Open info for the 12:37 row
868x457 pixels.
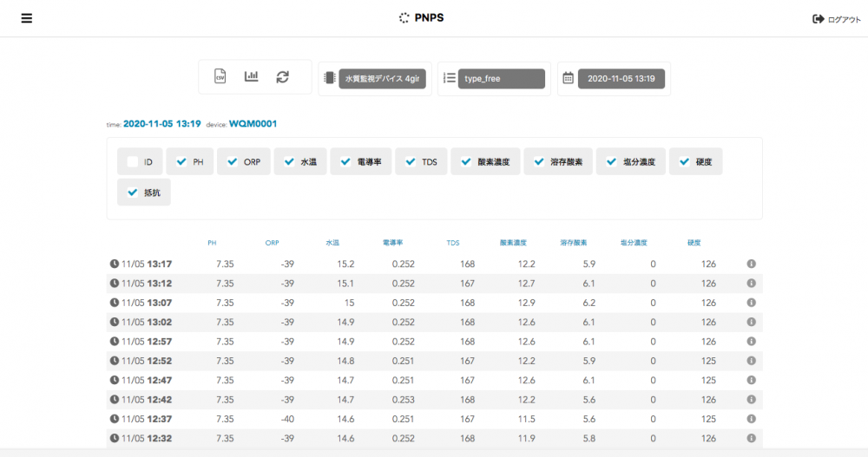[x=751, y=419]
